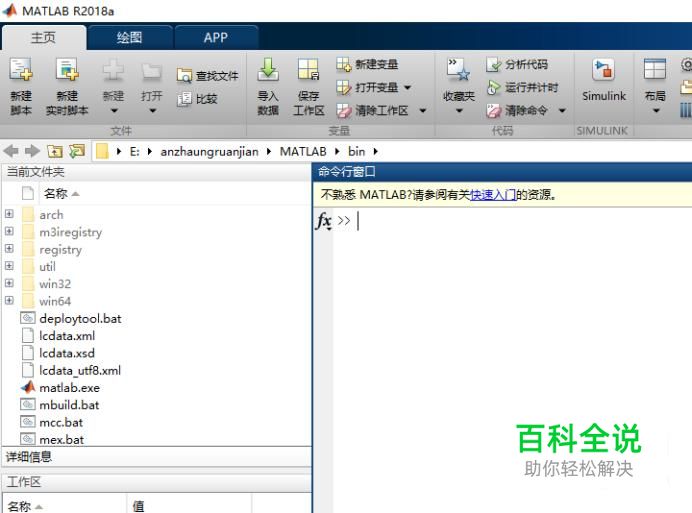Open the Getting Started (快速入门) link

[x=493, y=195]
